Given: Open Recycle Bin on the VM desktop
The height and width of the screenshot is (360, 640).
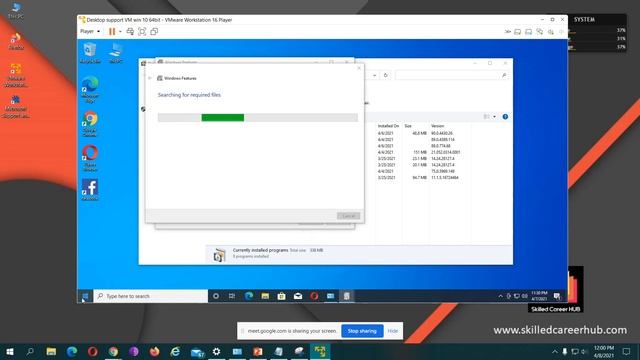Looking at the screenshot, I should [90, 53].
